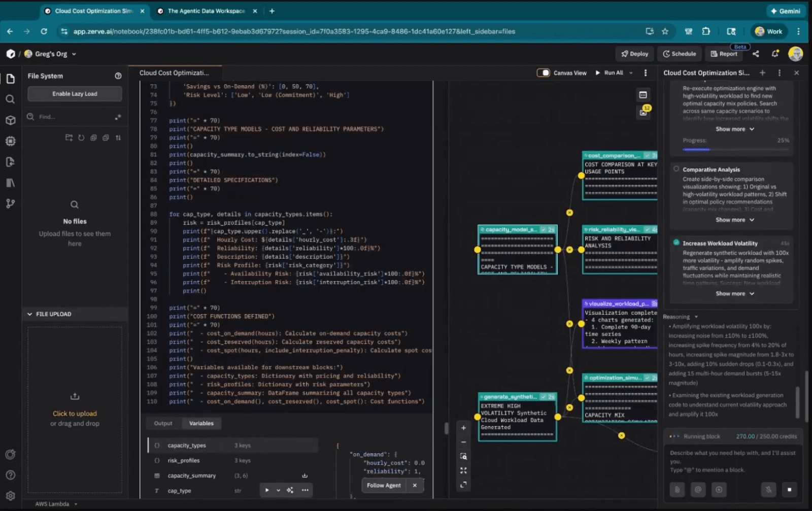Click the Follow Agent button
Screen dimensions: 812x511
click(384, 485)
